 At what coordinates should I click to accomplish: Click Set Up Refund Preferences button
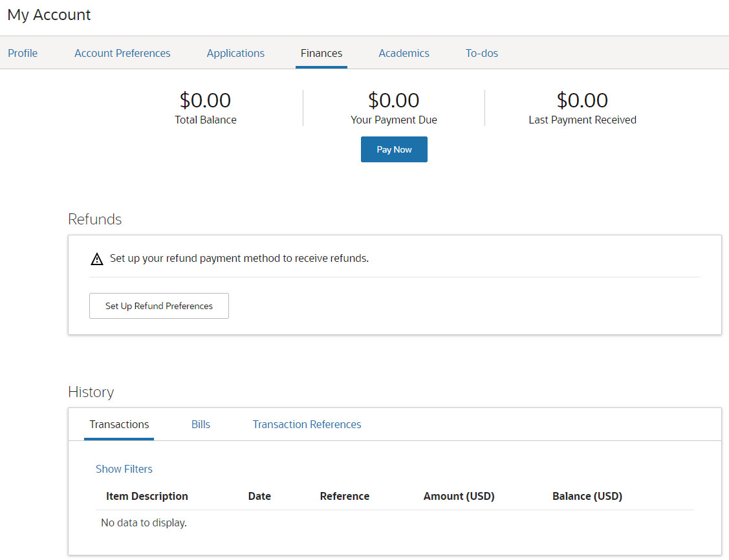click(159, 306)
